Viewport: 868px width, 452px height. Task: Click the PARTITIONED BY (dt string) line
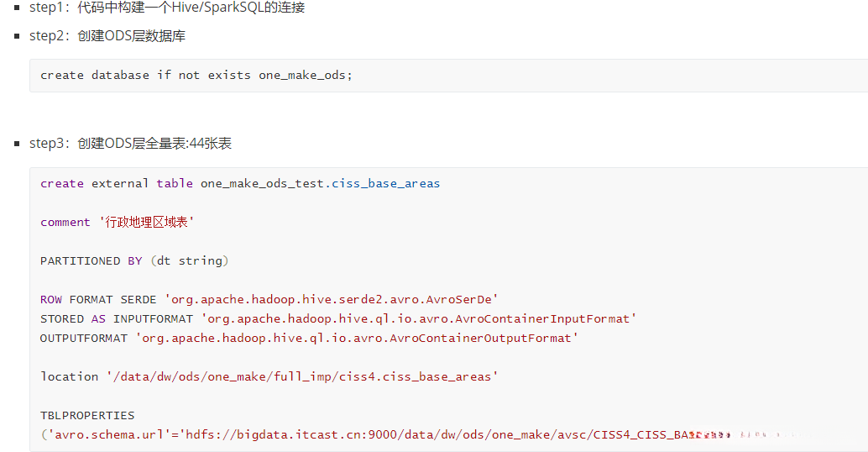(x=134, y=261)
